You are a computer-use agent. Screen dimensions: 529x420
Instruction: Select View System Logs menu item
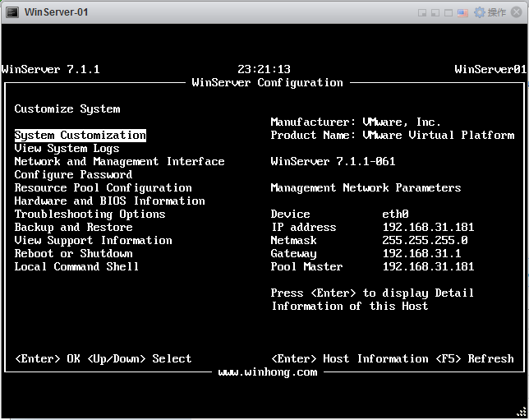pyautogui.click(x=67, y=148)
